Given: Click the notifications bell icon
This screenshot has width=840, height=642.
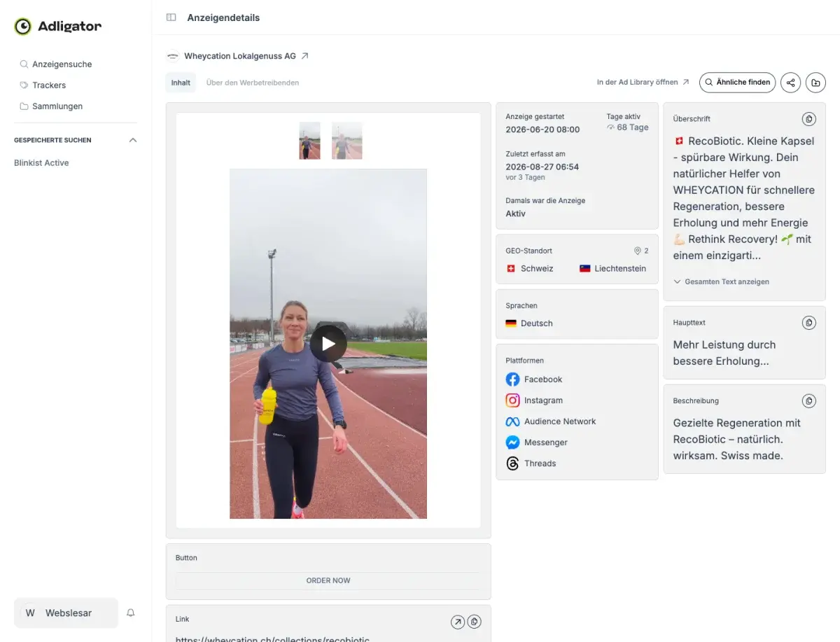Looking at the screenshot, I should tap(130, 613).
